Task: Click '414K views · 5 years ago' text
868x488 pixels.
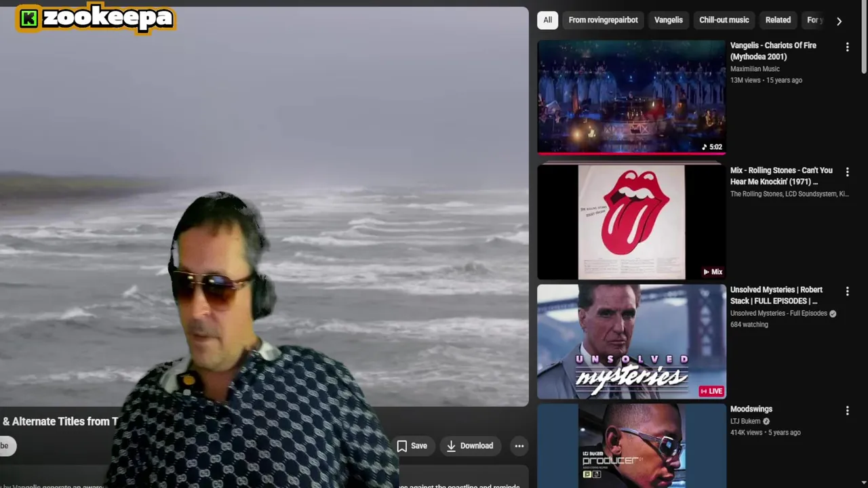Action: [x=766, y=432]
